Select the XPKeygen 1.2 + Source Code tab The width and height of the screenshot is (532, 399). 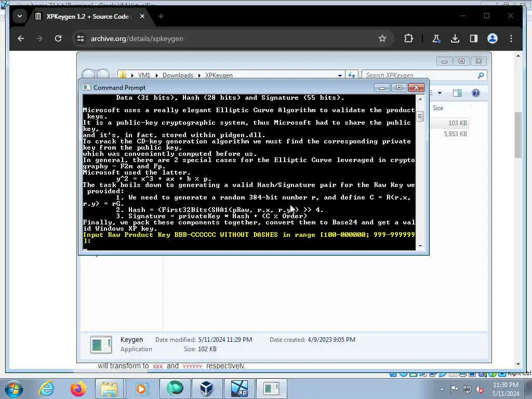point(87,16)
